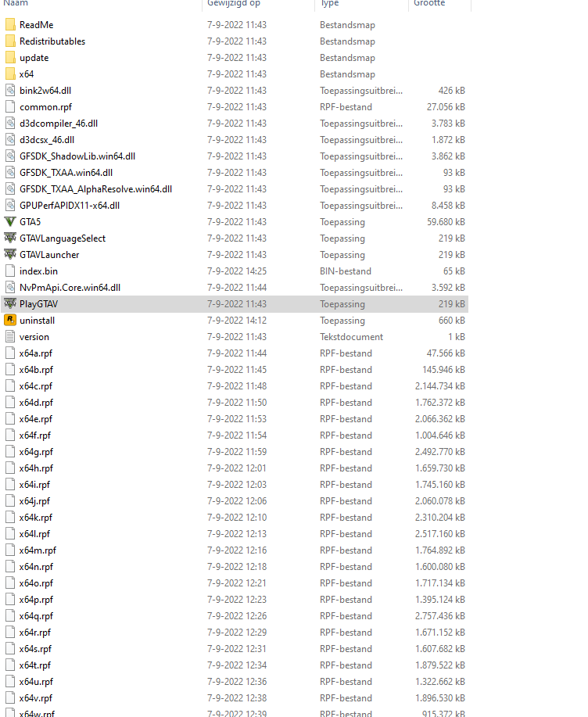
Task: Click the size value 2.517.160 kB
Action: pyautogui.click(x=440, y=534)
